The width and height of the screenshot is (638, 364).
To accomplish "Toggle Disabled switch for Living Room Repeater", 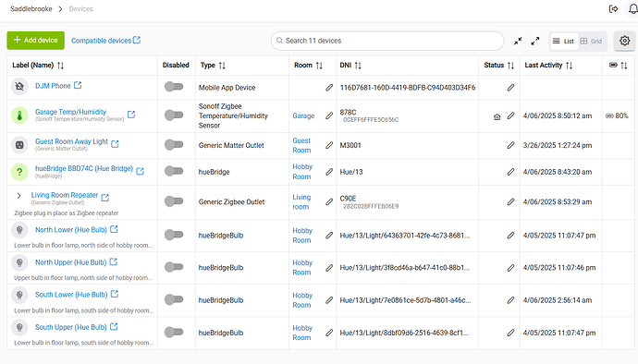I will pyautogui.click(x=174, y=200).
